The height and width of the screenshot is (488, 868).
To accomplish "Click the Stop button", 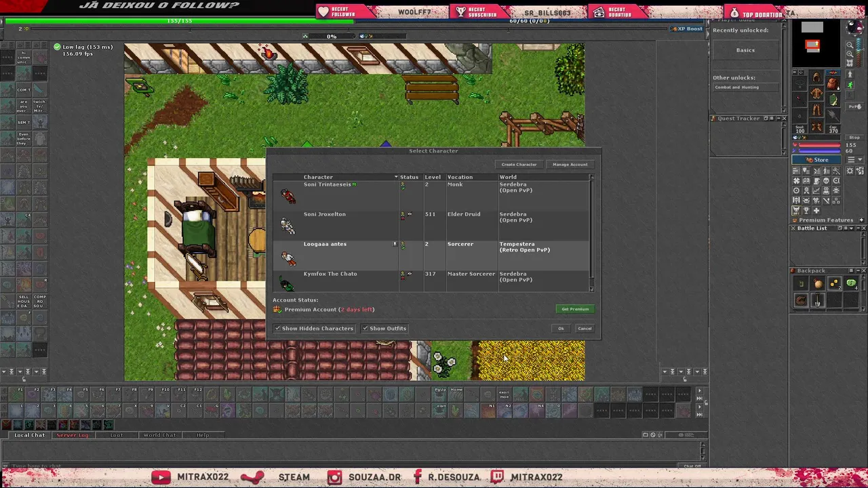I will point(854,138).
